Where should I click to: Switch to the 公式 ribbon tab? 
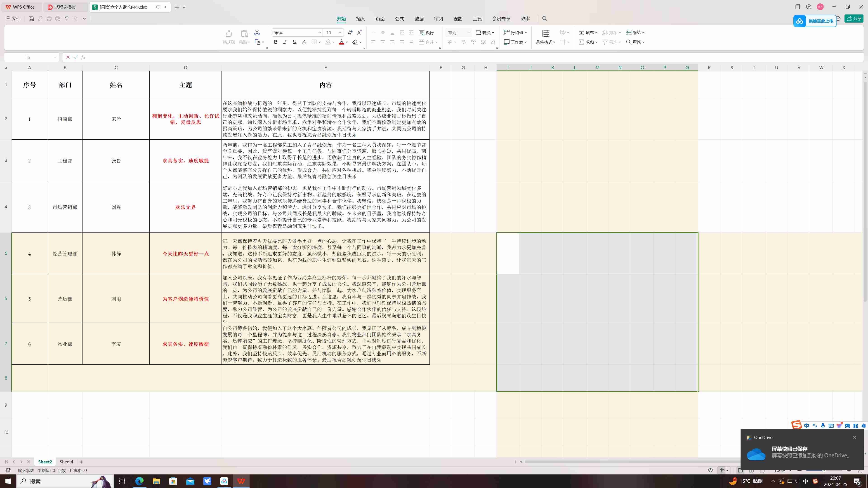pyautogui.click(x=400, y=19)
